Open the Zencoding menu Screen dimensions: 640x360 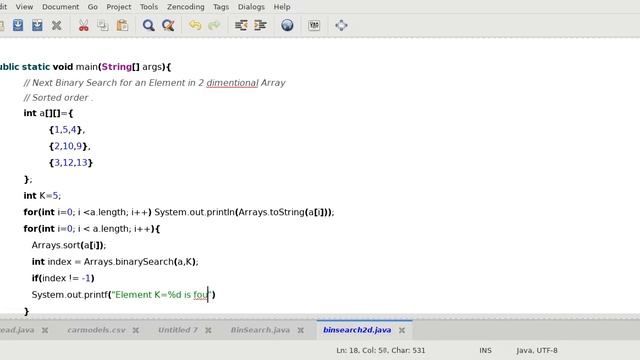click(185, 7)
